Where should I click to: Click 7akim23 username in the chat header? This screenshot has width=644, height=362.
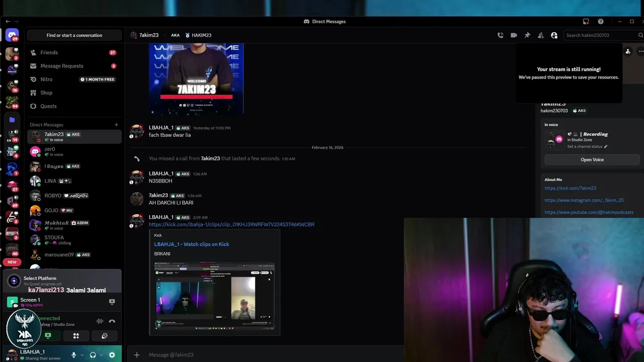pos(149,35)
